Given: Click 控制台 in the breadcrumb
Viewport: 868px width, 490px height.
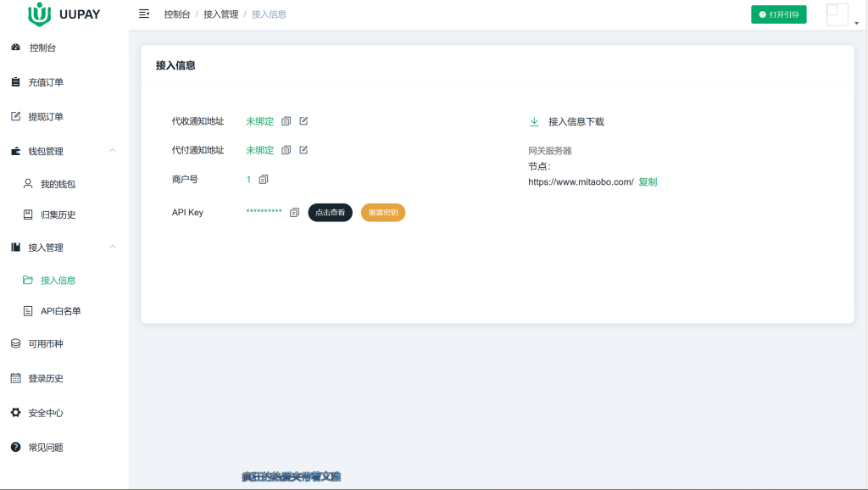Looking at the screenshot, I should coord(176,14).
